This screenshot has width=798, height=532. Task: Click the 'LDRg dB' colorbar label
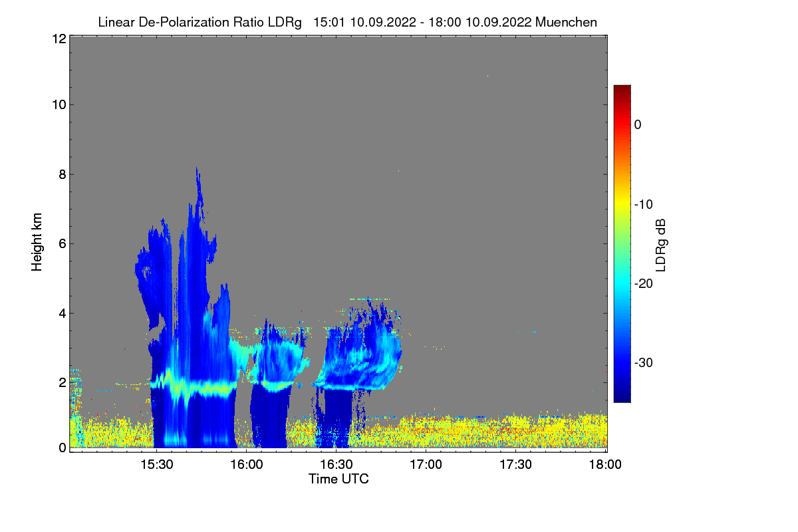[660, 245]
